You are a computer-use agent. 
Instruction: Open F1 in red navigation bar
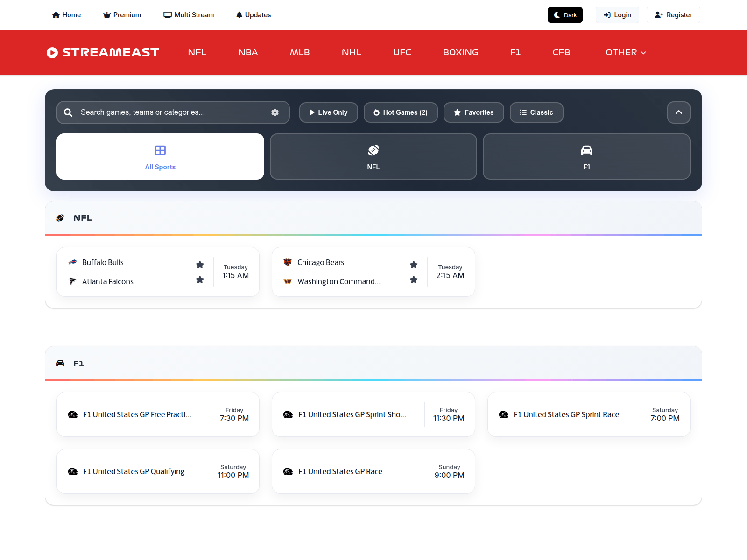point(515,52)
